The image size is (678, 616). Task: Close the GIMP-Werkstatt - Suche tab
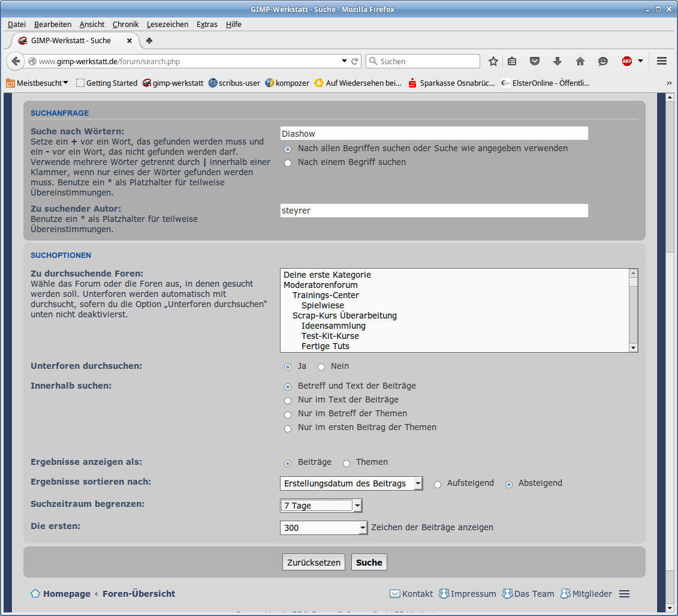129,41
